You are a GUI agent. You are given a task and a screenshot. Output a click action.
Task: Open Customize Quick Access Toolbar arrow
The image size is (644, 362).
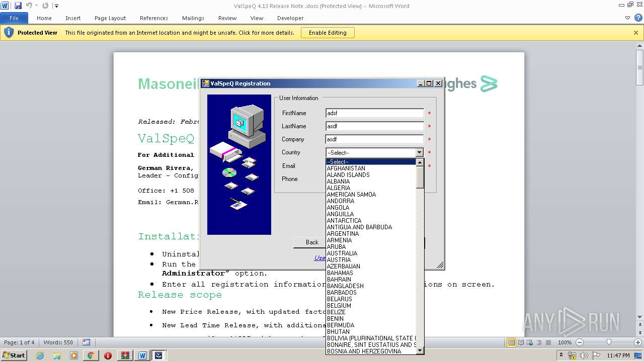[x=56, y=6]
